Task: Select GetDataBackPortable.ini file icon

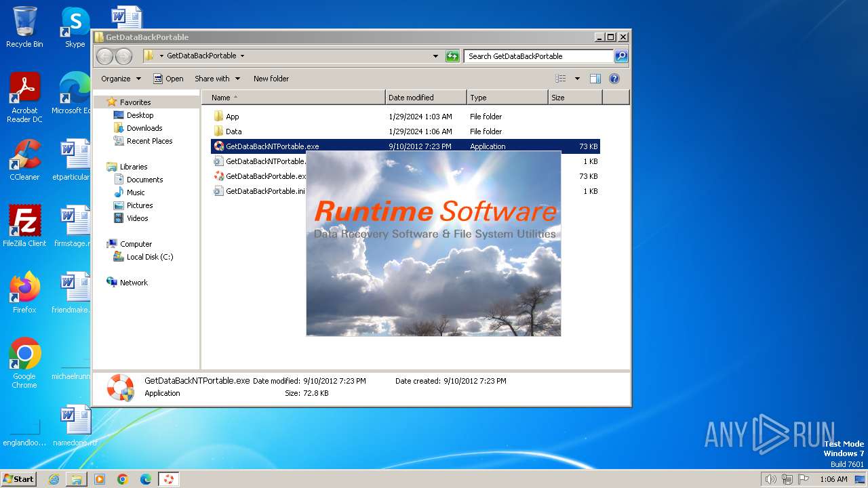Action: pyautogui.click(x=218, y=191)
